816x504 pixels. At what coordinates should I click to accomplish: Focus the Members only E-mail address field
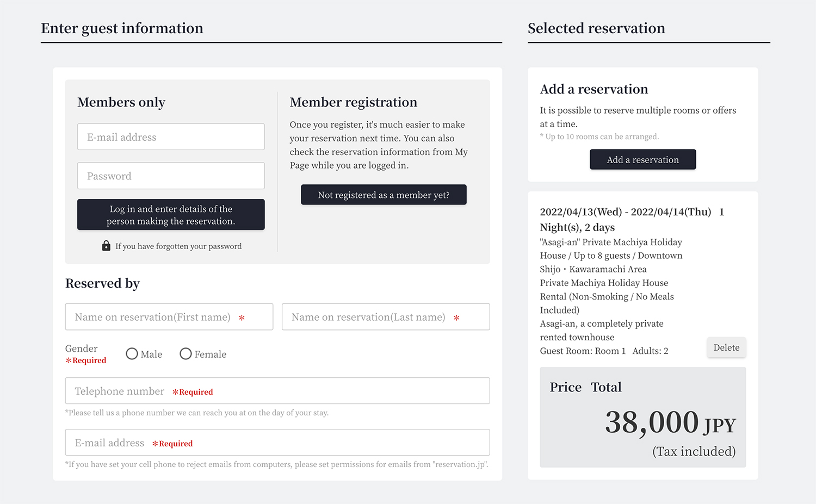click(x=171, y=137)
